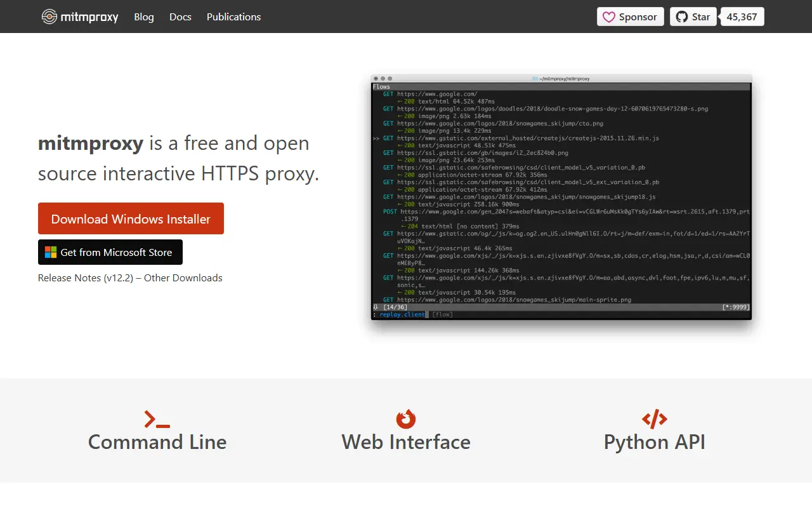Image resolution: width=812 pixels, height=508 pixels.
Task: Click the 'Flows' title in the terminal
Action: [x=381, y=87]
